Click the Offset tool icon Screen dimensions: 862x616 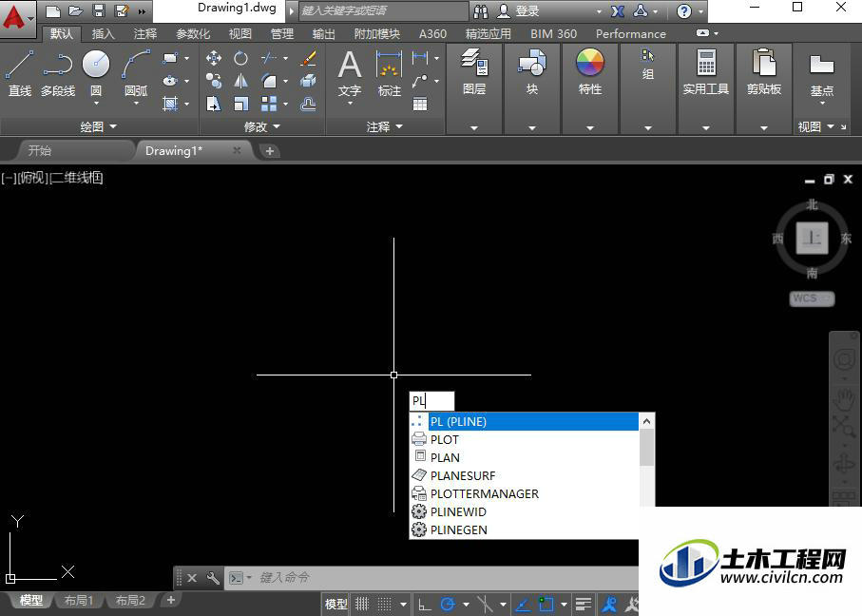tap(309, 104)
